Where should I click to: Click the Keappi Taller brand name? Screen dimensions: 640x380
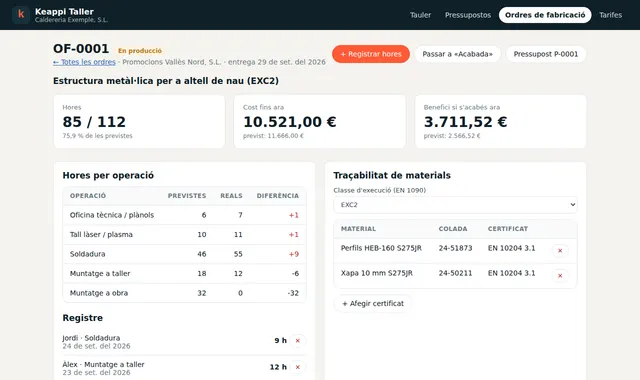click(x=64, y=11)
